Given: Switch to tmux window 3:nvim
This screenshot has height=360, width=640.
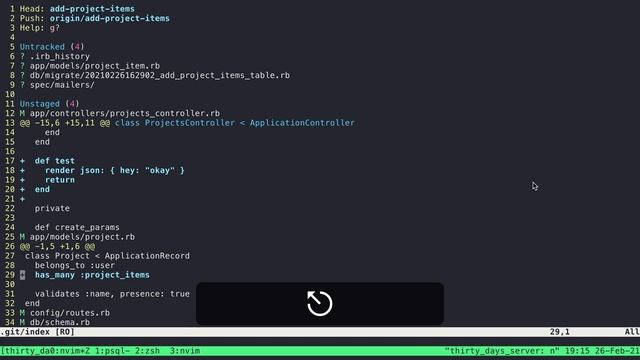Looking at the screenshot, I should [185, 351].
